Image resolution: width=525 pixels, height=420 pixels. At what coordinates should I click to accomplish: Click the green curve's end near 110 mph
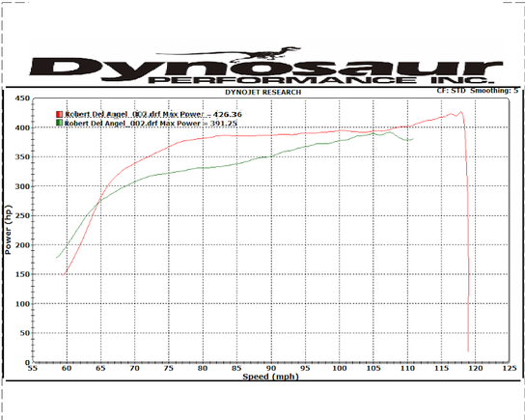click(x=413, y=139)
